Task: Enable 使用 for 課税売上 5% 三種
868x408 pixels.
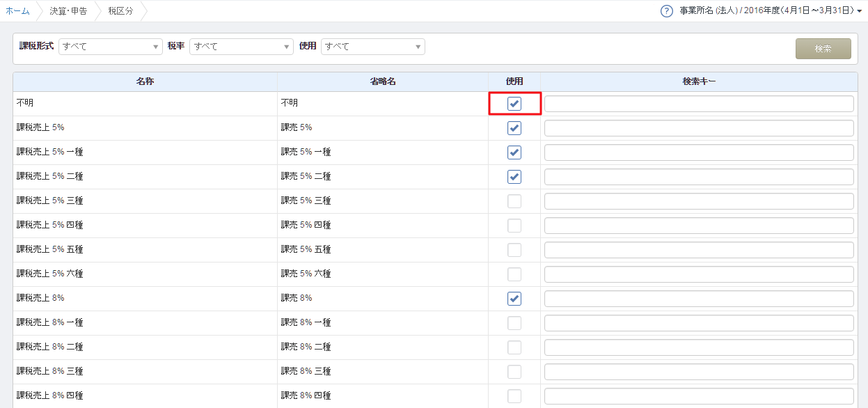Action: click(x=514, y=201)
